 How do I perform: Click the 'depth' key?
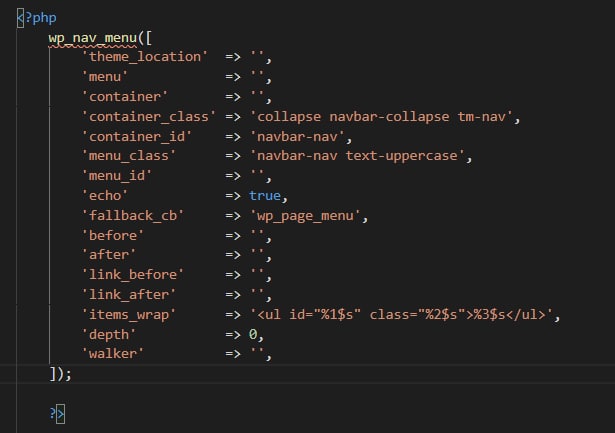(x=109, y=335)
